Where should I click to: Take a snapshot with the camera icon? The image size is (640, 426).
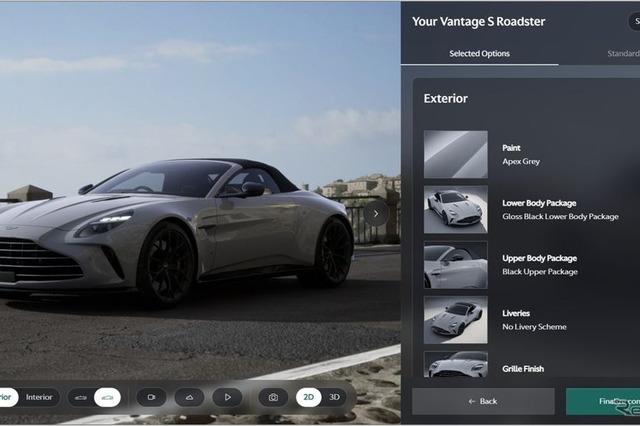[x=273, y=397]
